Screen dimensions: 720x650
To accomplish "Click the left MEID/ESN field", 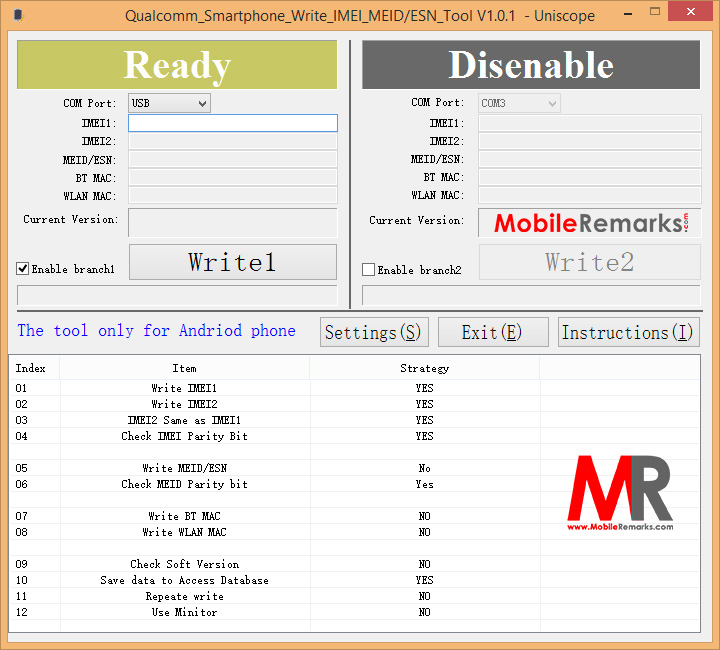I will coord(233,159).
